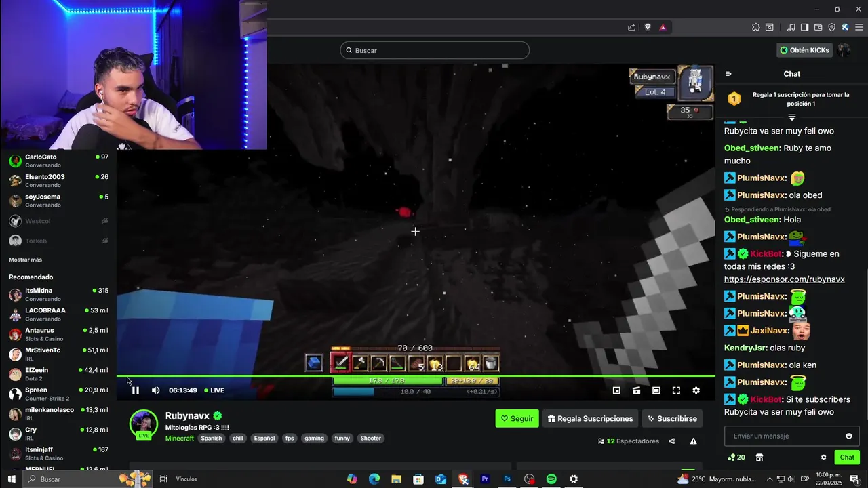Screen dimensions: 868x488
Task: Open Spreen recommended channel
Action: (58, 394)
